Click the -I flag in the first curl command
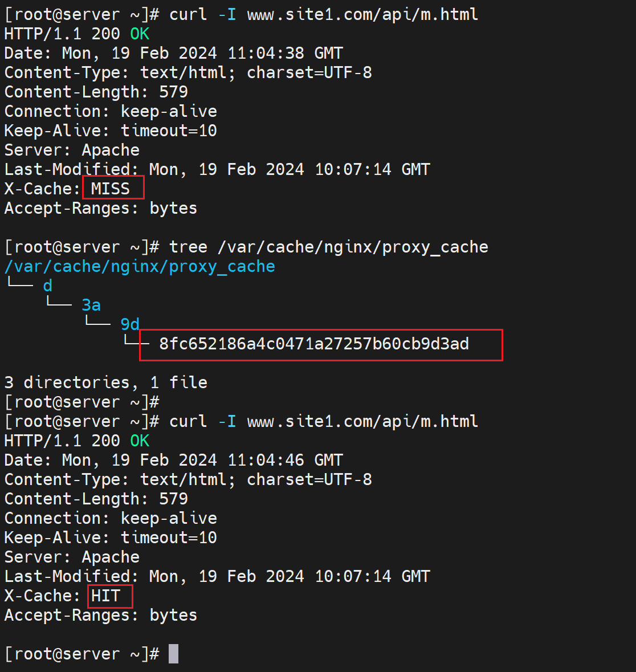 point(227,14)
